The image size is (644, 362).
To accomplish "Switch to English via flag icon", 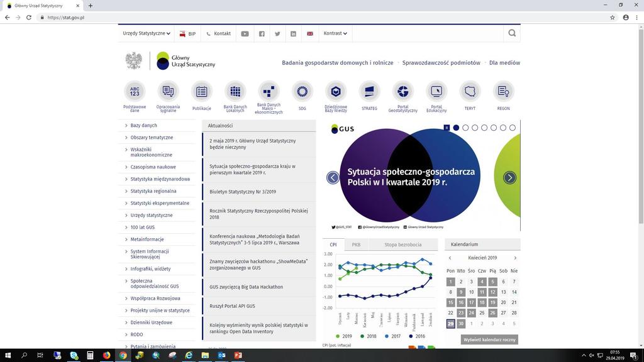I will point(310,34).
